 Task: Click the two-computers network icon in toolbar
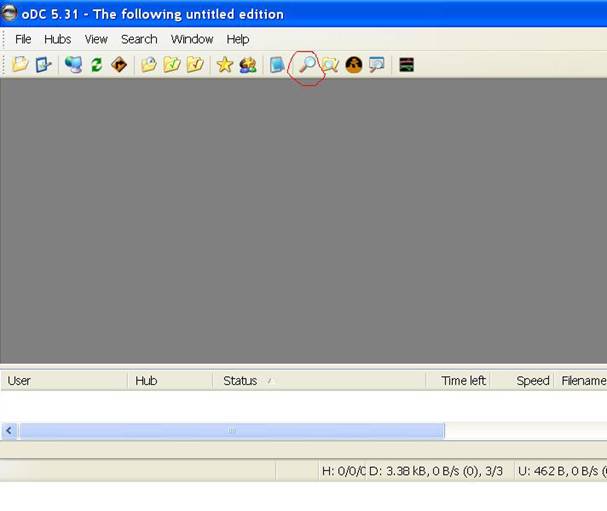[73, 65]
